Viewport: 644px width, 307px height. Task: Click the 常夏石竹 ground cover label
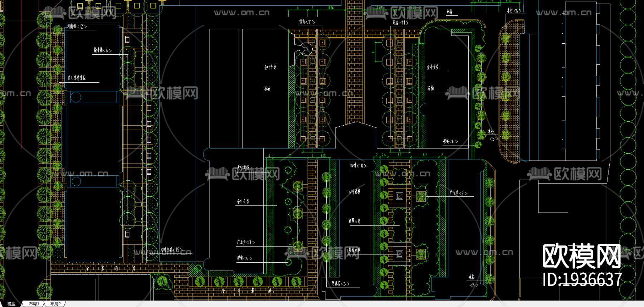click(355, 221)
